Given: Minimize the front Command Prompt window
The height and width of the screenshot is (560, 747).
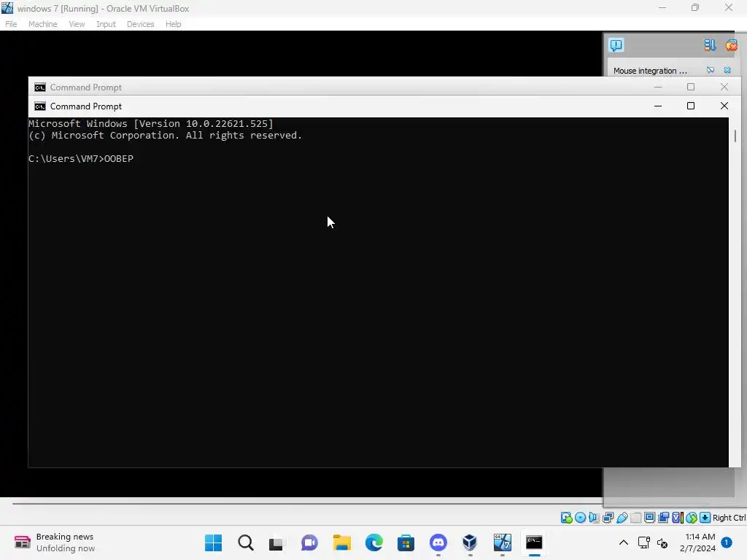Looking at the screenshot, I should [658, 106].
